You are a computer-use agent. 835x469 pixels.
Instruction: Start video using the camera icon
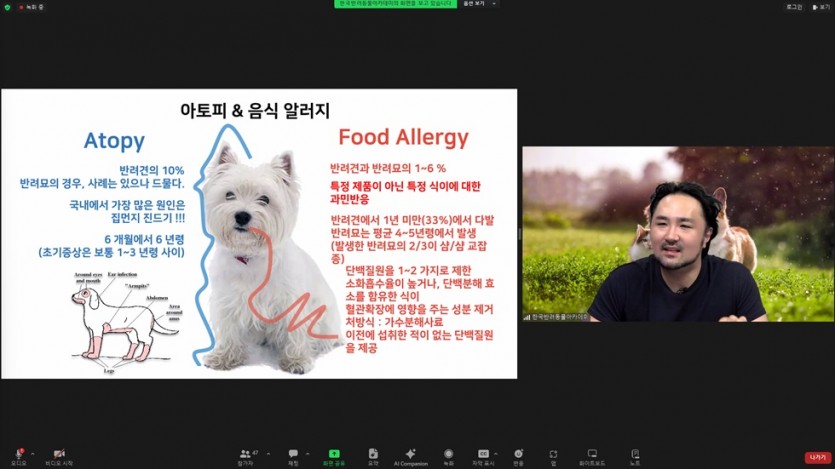tap(59, 456)
